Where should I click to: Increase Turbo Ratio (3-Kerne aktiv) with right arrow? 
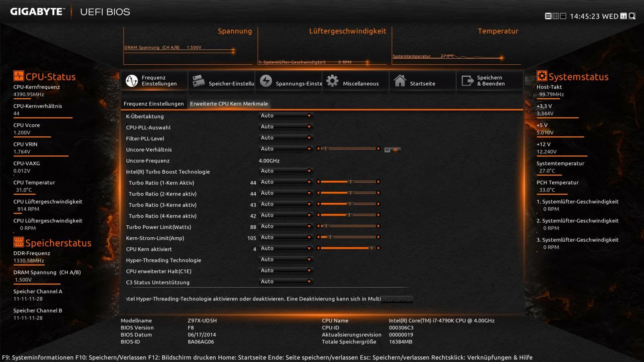pyautogui.click(x=378, y=204)
